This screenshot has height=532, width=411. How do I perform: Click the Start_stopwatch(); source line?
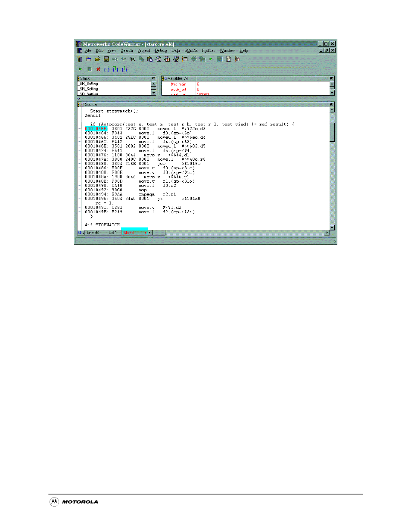(114, 111)
